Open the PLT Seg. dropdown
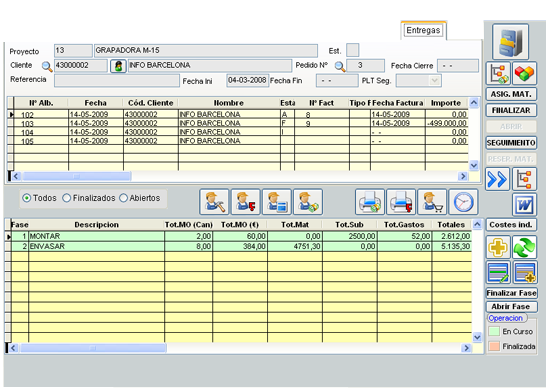The height and width of the screenshot is (391, 550). (x=434, y=81)
